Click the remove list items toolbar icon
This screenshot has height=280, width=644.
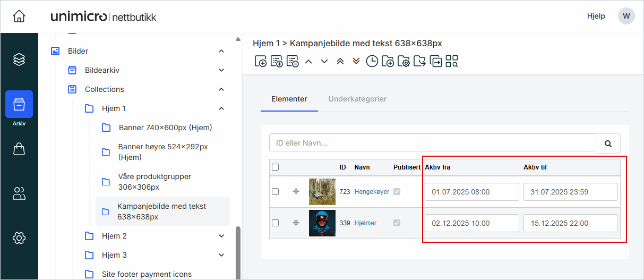pos(293,62)
